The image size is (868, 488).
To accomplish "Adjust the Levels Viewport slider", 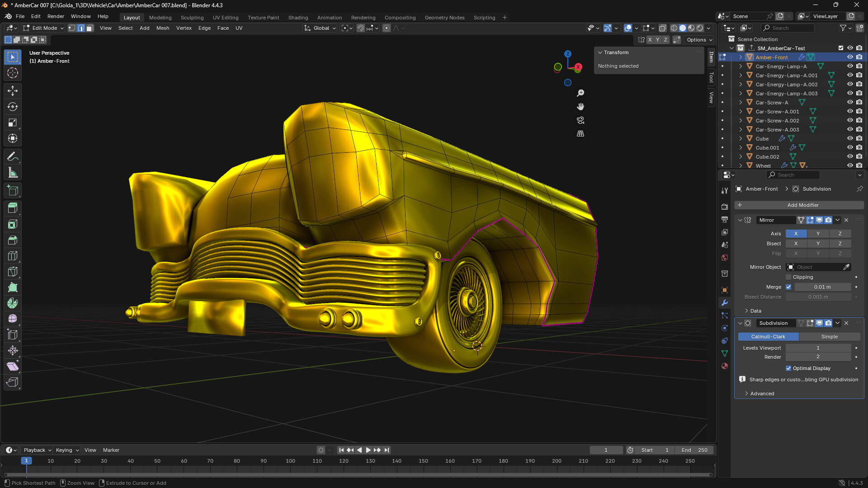I will [x=818, y=348].
